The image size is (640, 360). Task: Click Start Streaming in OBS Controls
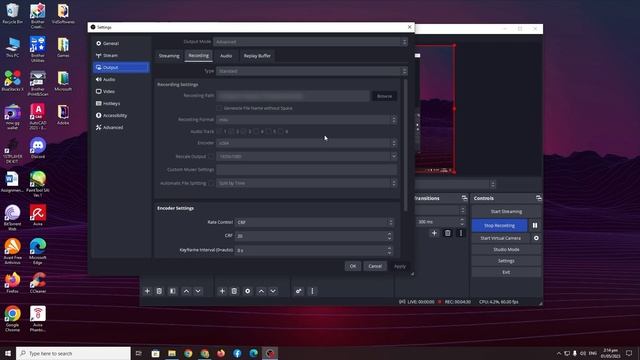[506, 211]
